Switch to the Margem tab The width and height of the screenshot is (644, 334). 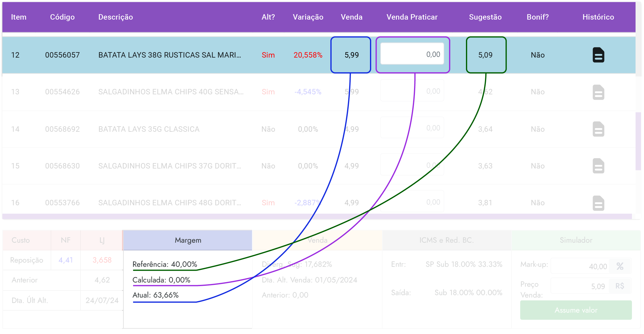coord(188,240)
